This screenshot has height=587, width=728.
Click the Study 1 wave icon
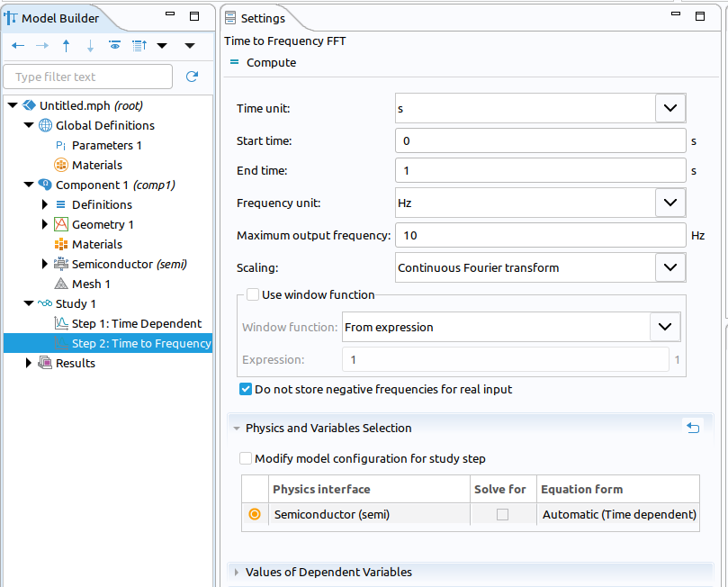click(45, 303)
